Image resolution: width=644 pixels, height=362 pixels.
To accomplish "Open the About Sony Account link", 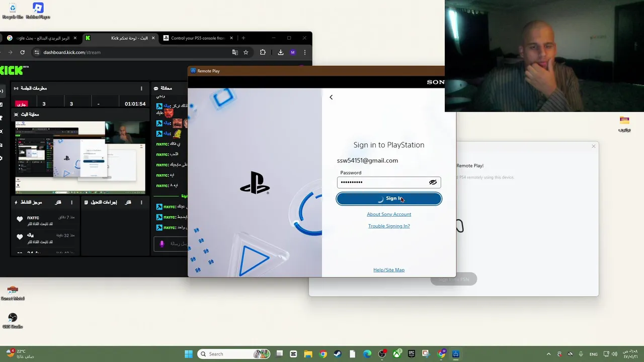I will pyautogui.click(x=389, y=214).
